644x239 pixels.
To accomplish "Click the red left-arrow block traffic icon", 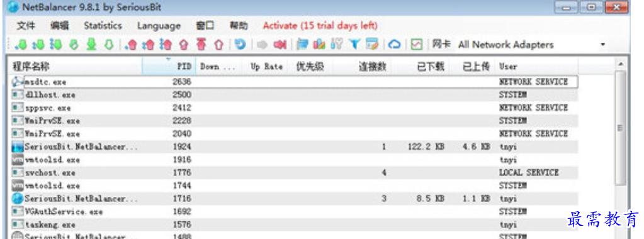I will pos(280,45).
